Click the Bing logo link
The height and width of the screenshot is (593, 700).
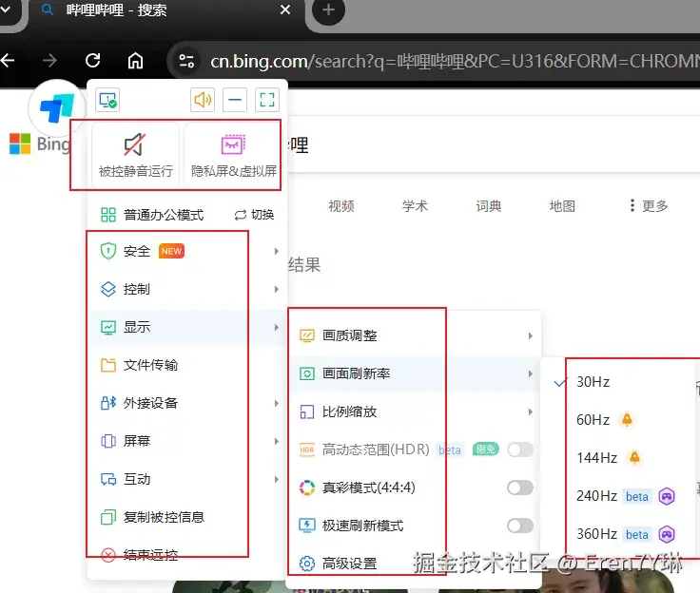tap(39, 143)
